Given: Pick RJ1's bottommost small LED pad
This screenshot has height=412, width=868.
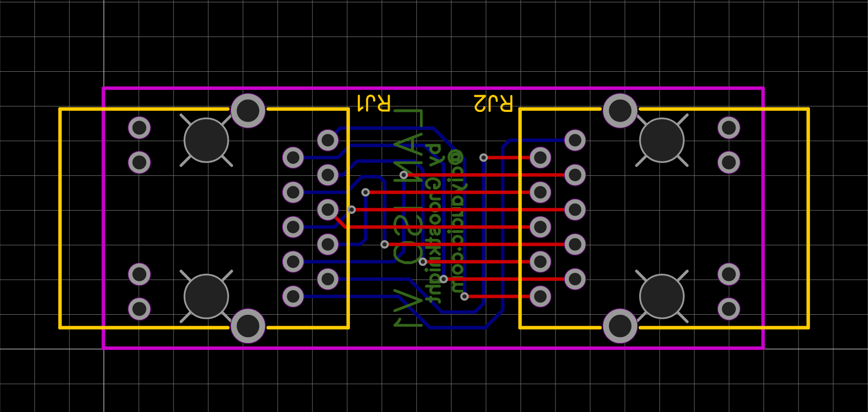Looking at the screenshot, I should pos(139,309).
